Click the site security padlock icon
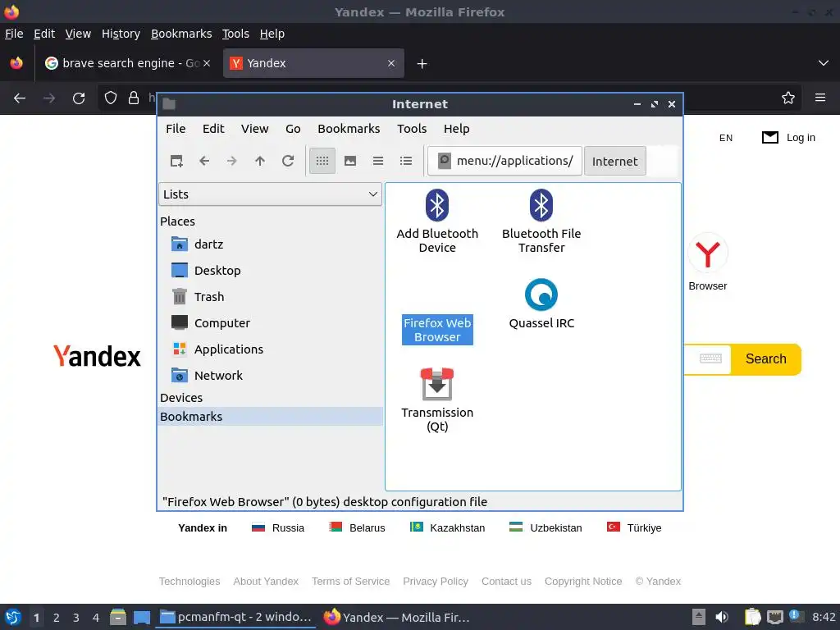This screenshot has height=630, width=840. pos(134,98)
